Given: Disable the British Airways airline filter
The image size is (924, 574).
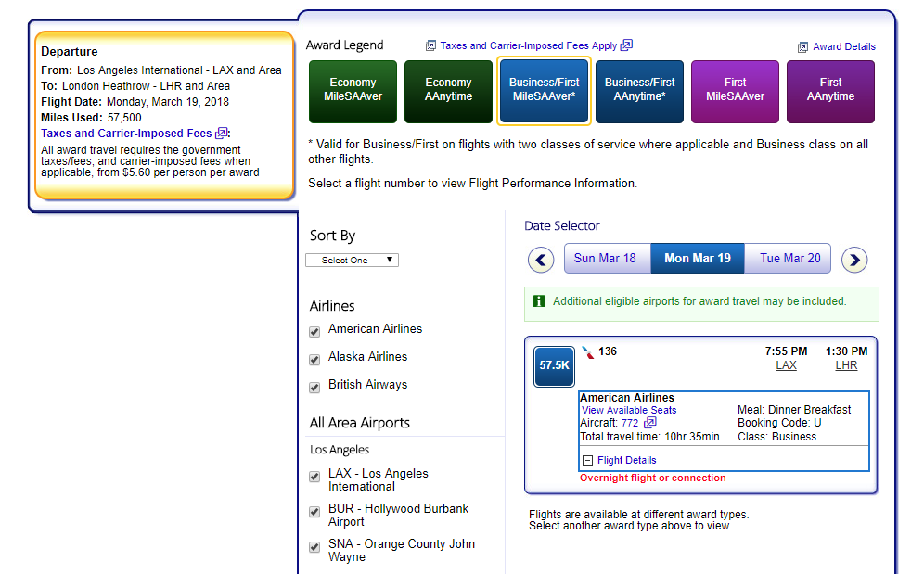Looking at the screenshot, I should pos(314,386).
